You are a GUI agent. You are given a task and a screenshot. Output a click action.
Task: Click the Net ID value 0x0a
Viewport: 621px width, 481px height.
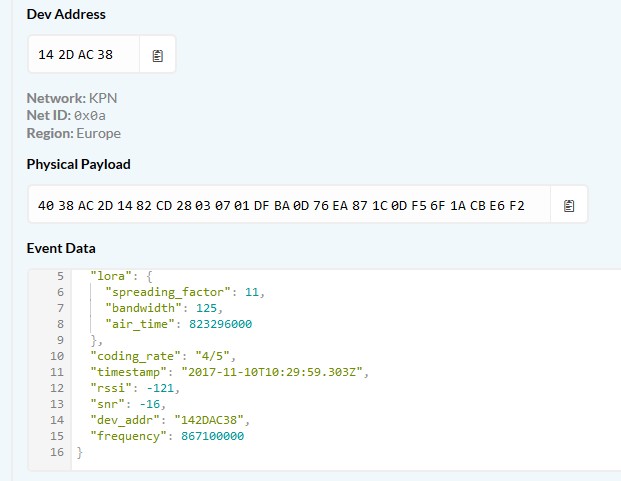[90, 116]
